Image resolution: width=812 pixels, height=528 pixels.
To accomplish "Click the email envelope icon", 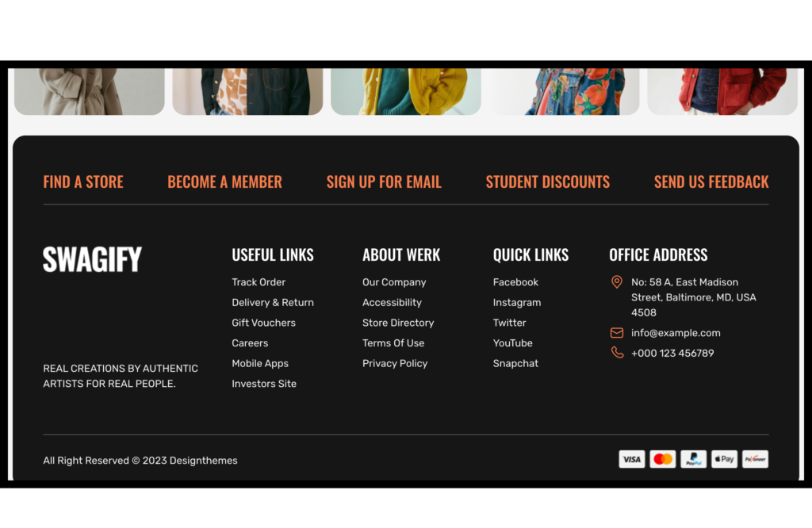I will point(617,333).
